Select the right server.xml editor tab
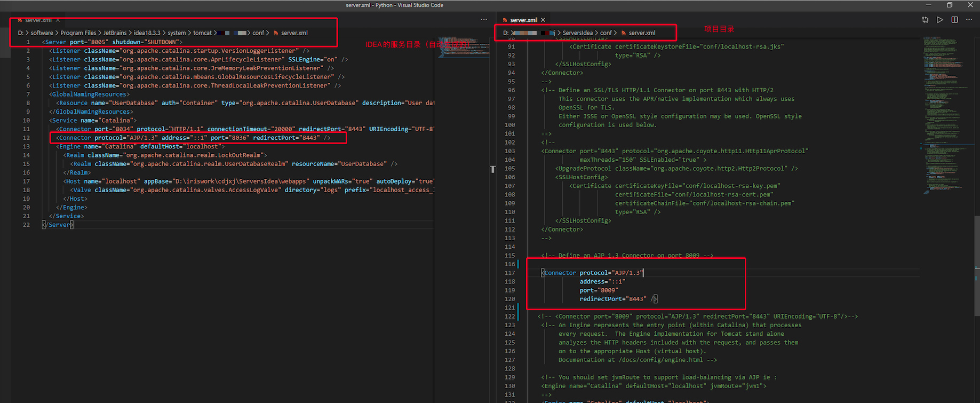 point(523,20)
